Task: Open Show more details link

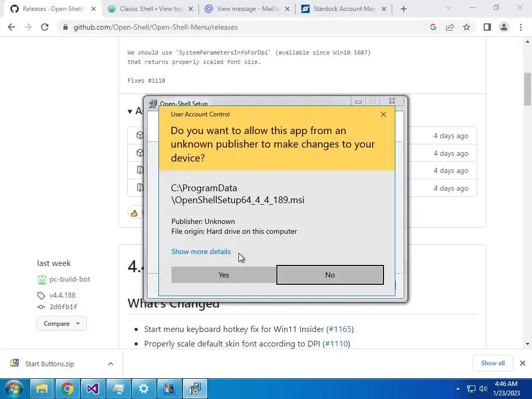Action: (201, 251)
